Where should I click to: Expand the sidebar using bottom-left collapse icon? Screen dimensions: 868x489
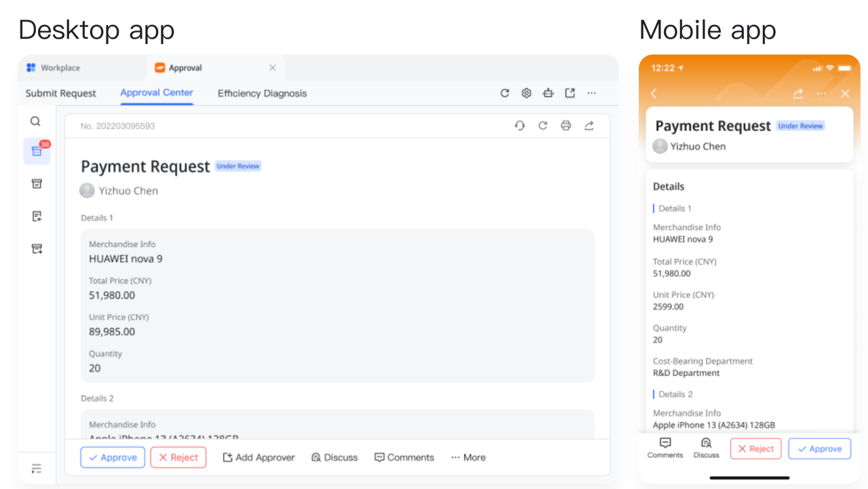click(37, 469)
